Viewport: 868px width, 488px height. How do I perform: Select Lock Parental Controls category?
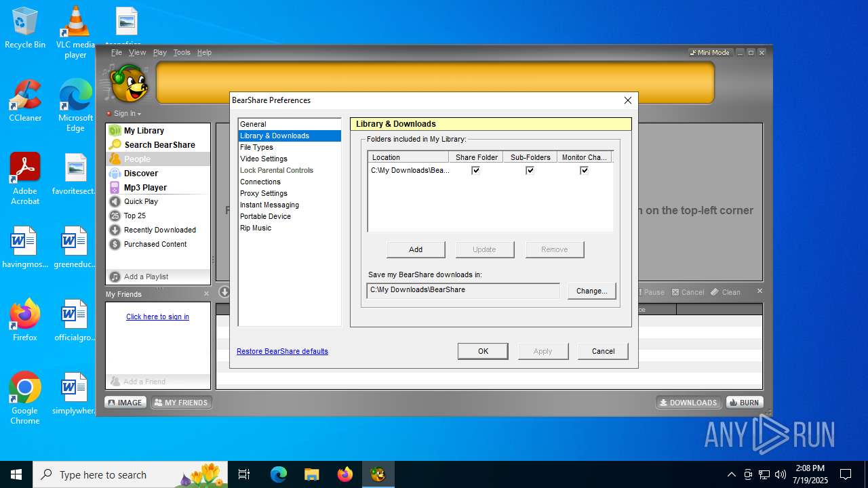coord(290,170)
